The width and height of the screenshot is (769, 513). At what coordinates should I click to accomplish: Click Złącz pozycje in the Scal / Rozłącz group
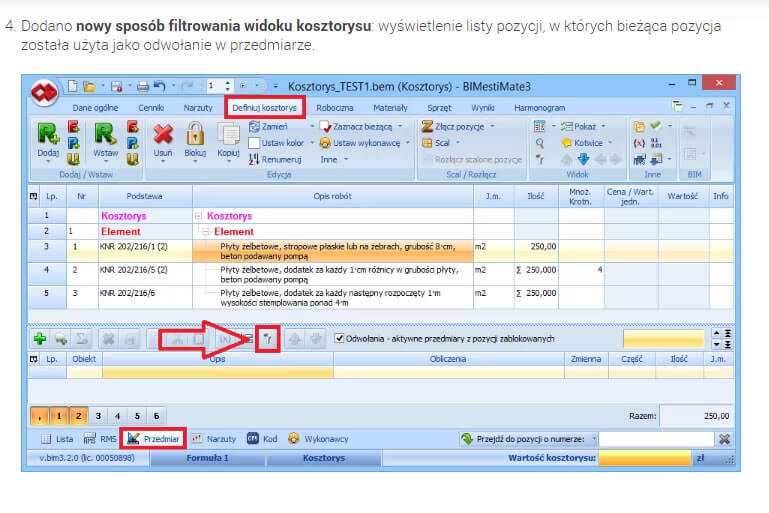[453, 127]
